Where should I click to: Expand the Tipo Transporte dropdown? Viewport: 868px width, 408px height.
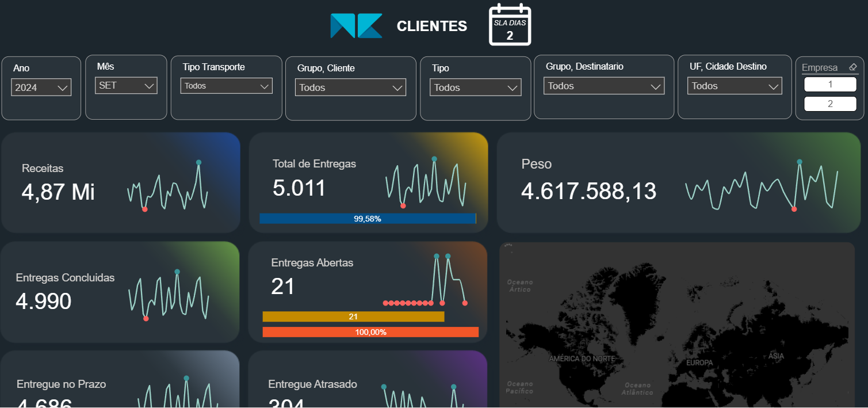point(227,86)
